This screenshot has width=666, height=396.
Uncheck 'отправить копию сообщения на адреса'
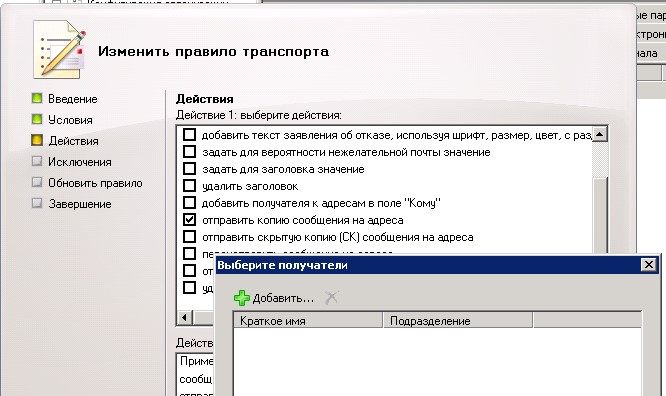click(x=189, y=220)
